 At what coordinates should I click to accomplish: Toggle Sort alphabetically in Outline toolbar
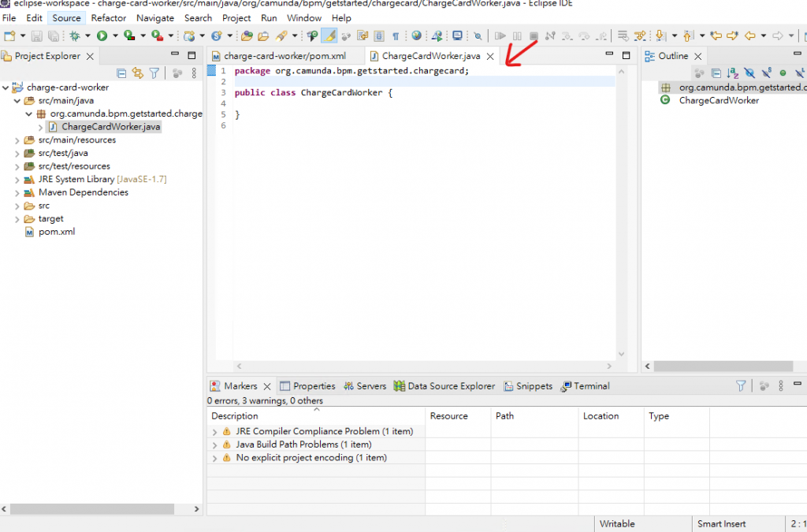coord(733,73)
